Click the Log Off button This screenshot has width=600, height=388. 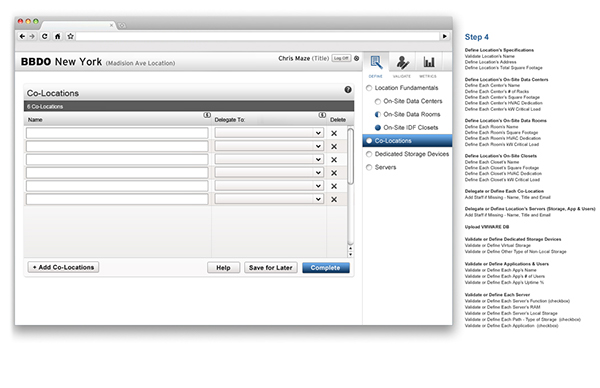[x=341, y=58]
